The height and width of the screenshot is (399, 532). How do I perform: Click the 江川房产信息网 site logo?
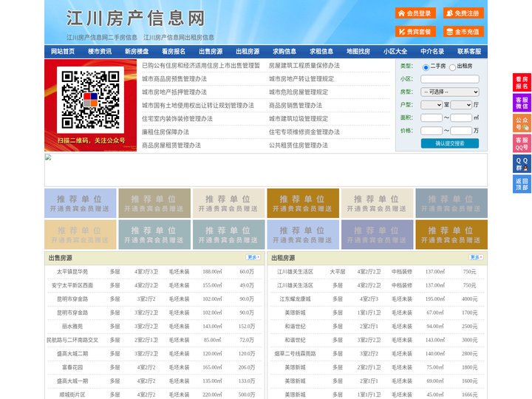click(136, 18)
